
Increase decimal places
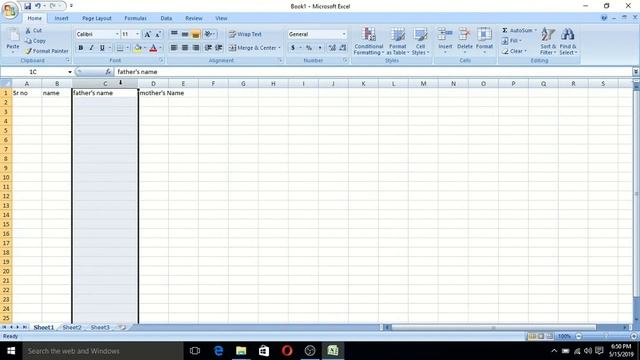tap(332, 48)
